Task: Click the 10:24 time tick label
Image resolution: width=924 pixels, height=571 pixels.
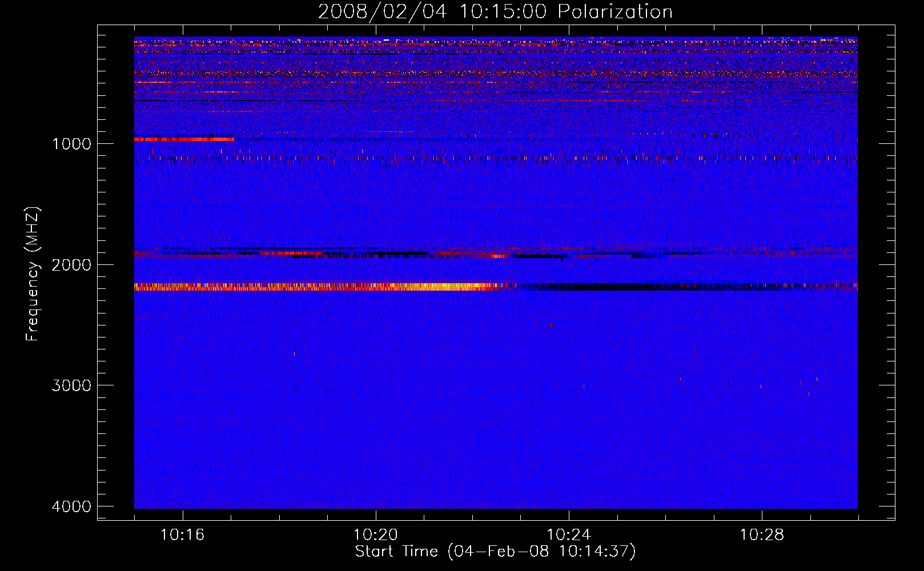Action: pyautogui.click(x=568, y=535)
